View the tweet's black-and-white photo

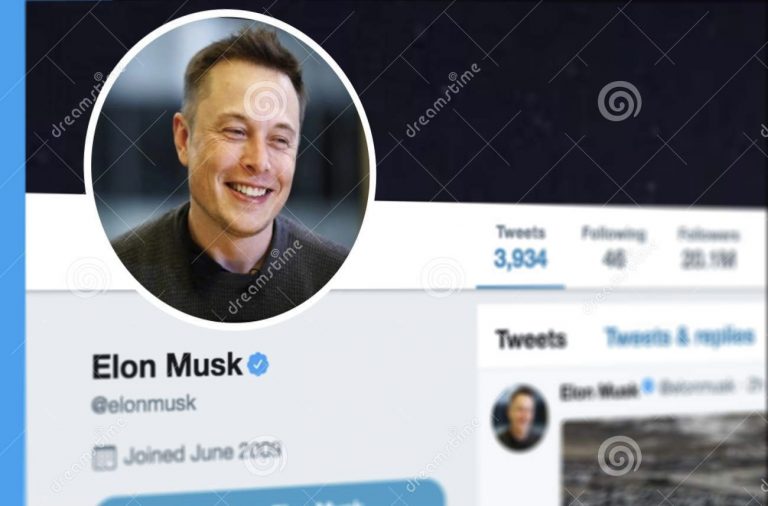(x=665, y=460)
